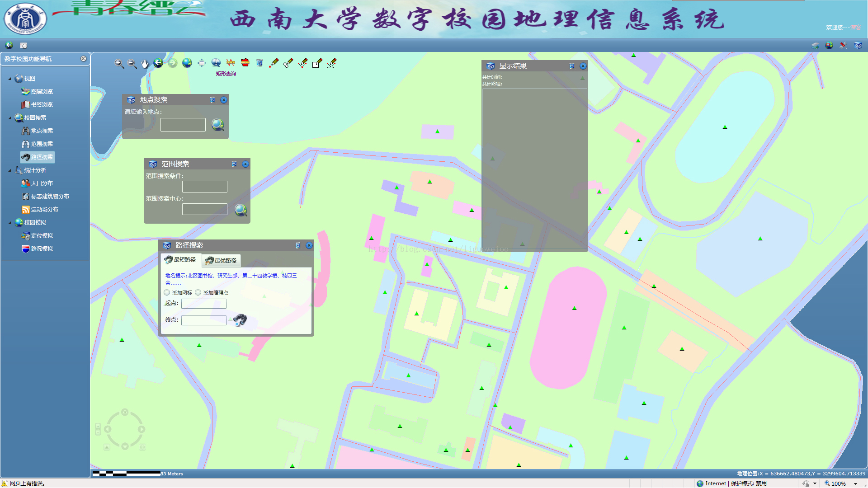Click the 终点 input field
Image resolution: width=868 pixels, height=488 pixels.
[204, 320]
